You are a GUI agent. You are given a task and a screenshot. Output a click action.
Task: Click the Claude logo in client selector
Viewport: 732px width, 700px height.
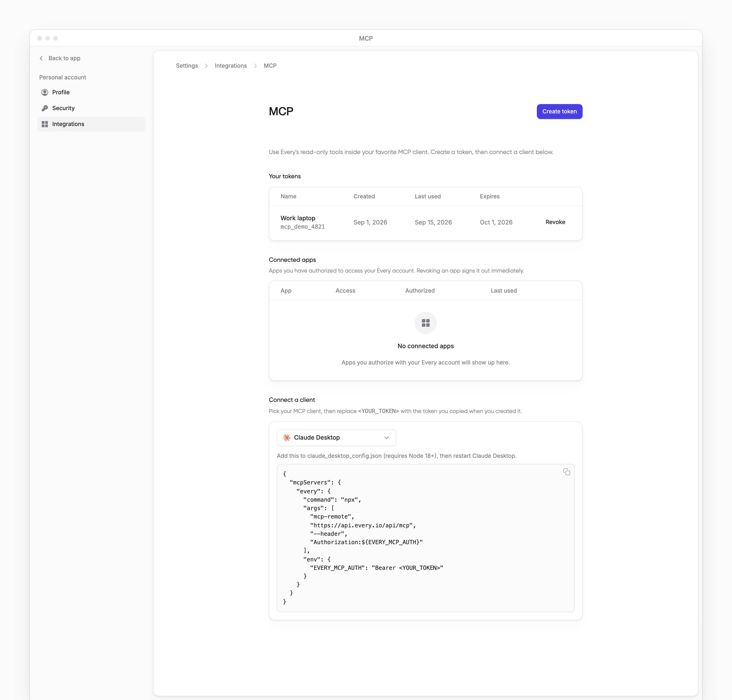tap(286, 438)
